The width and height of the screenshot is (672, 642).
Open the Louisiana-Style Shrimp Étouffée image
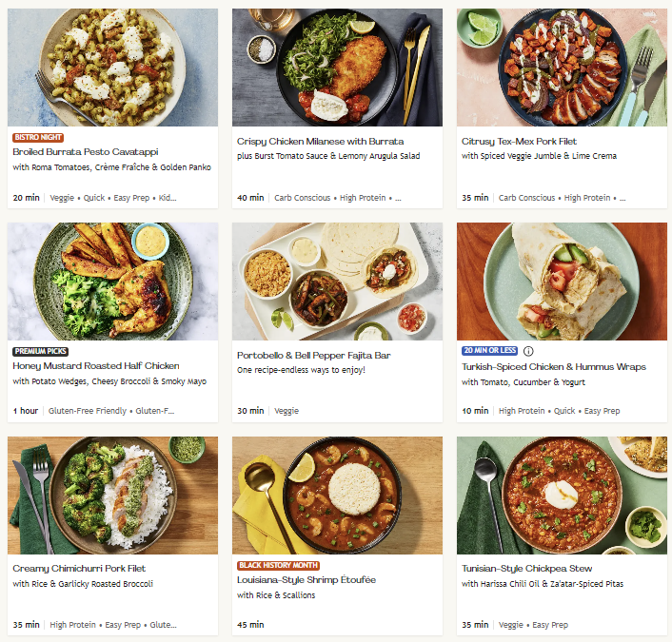pyautogui.click(x=337, y=495)
